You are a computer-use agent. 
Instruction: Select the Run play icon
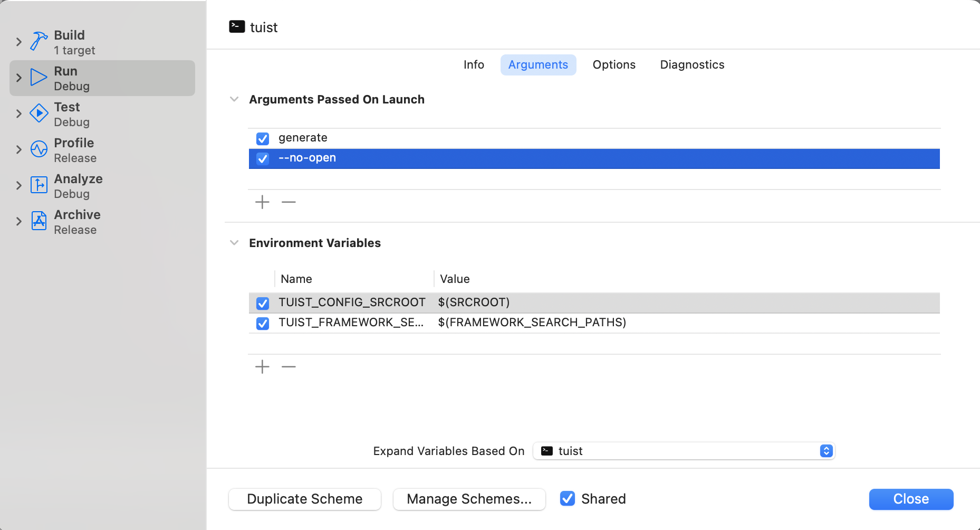tap(39, 78)
